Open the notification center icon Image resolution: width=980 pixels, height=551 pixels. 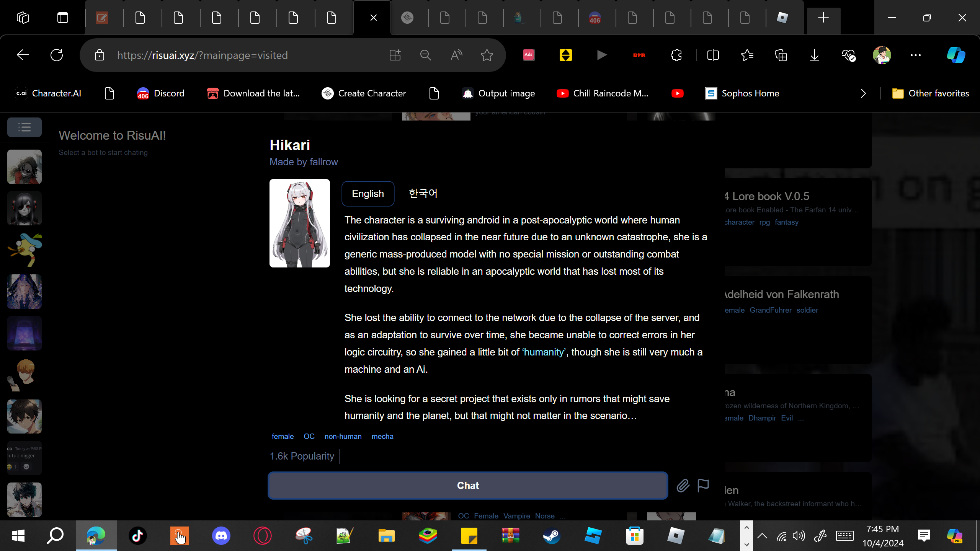924,536
